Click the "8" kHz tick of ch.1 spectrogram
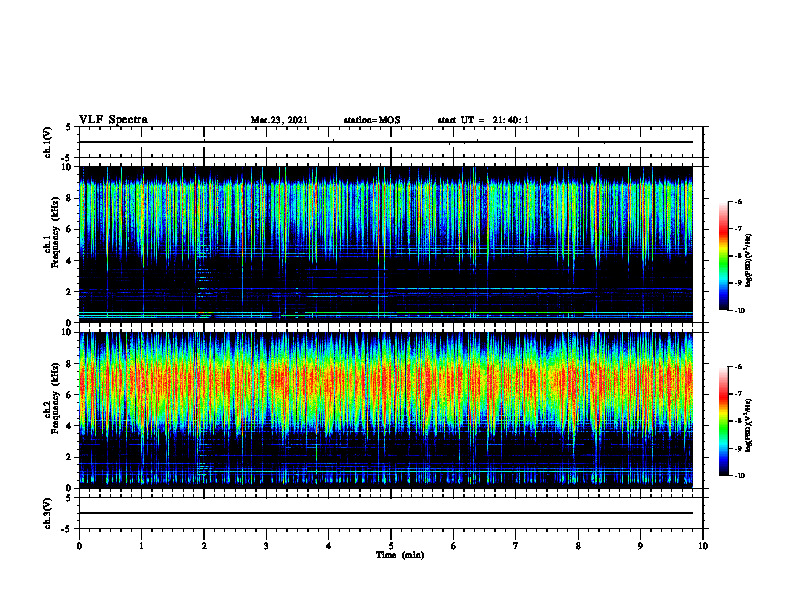The image size is (792, 612). [69, 198]
